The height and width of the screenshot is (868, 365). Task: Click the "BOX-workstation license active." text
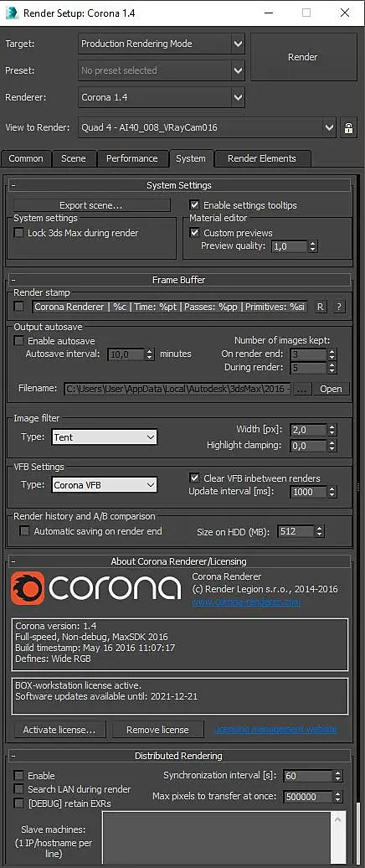click(79, 685)
